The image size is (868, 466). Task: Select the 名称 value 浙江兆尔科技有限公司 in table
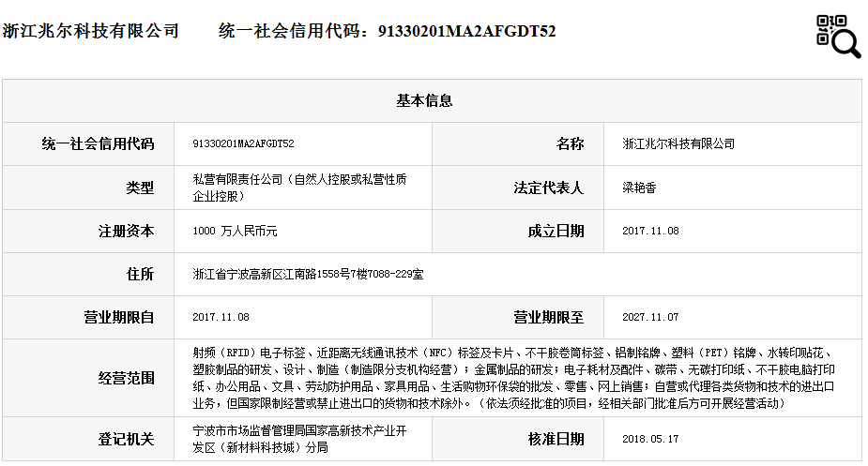click(x=678, y=143)
